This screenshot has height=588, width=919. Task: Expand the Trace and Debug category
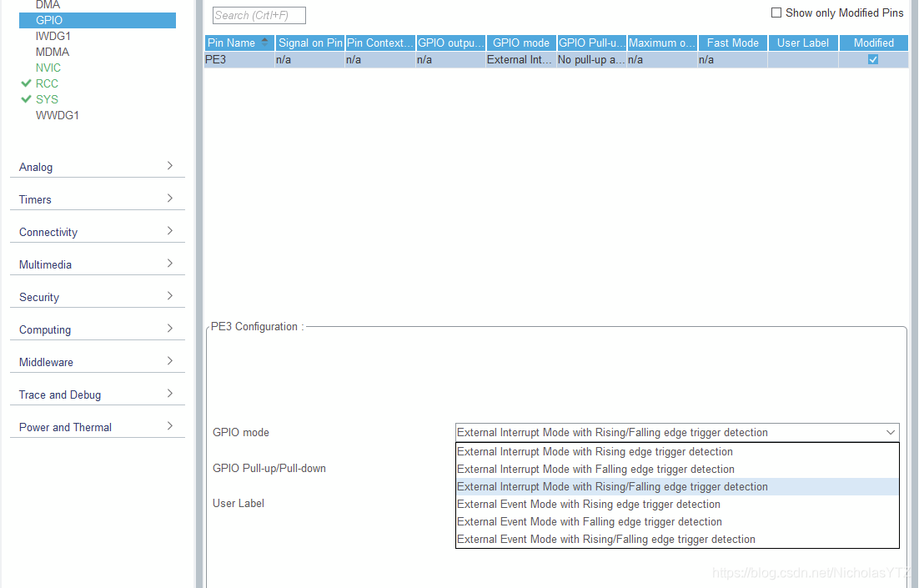tap(98, 394)
